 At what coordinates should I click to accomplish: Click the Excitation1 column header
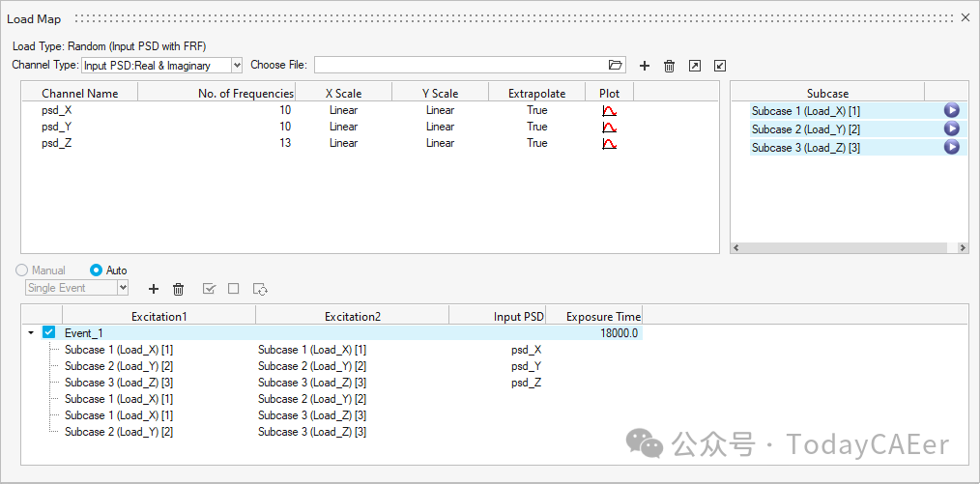click(159, 316)
